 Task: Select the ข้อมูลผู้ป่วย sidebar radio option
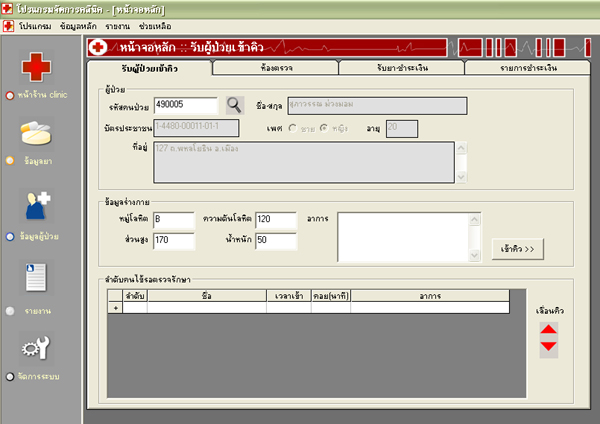[10, 237]
